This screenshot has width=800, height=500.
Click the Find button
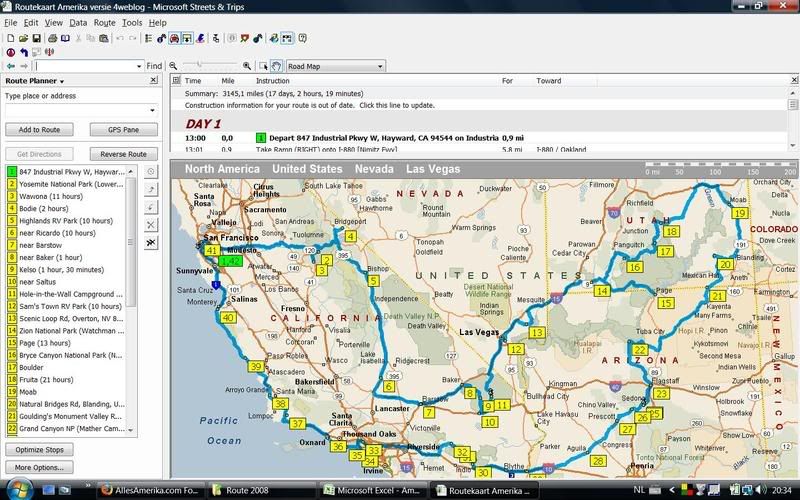(x=154, y=66)
